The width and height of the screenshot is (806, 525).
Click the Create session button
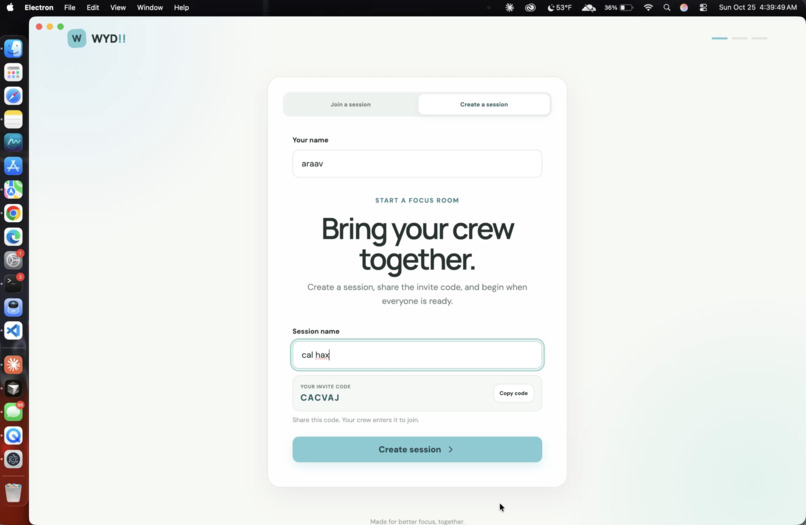click(x=417, y=449)
